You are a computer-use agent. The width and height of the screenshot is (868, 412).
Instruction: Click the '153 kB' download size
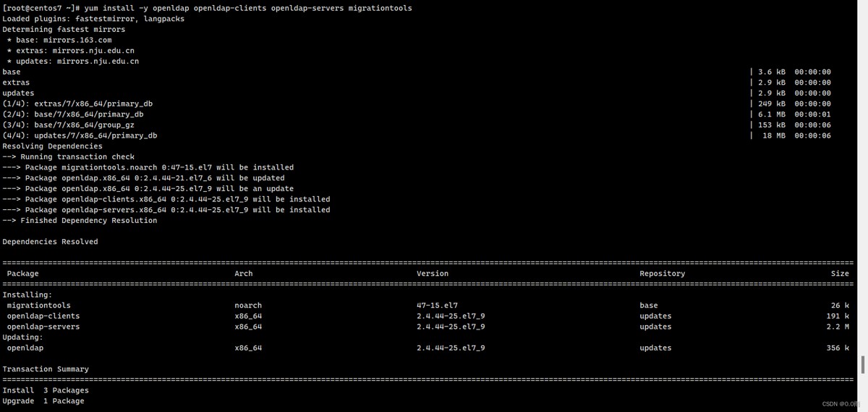coord(772,125)
